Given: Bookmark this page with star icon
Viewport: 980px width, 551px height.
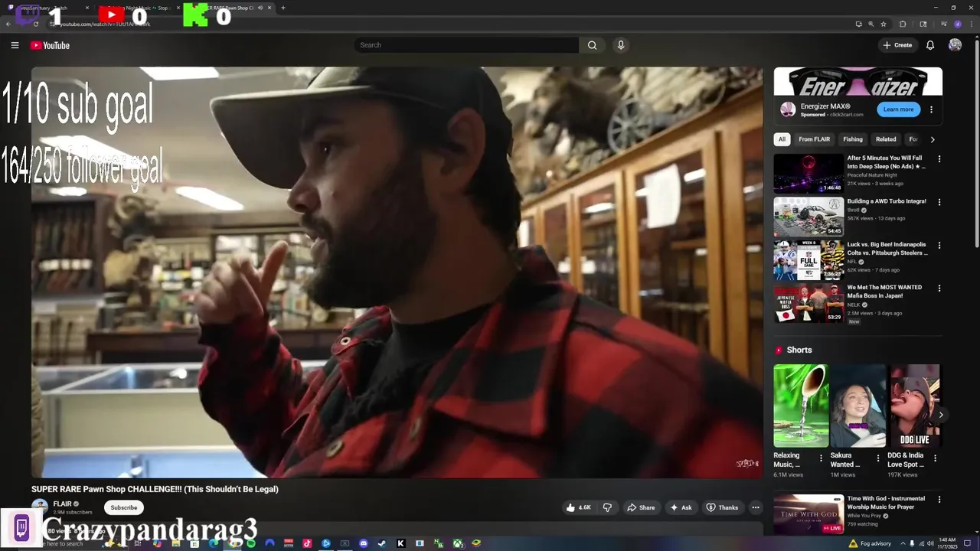Looking at the screenshot, I should (x=883, y=24).
